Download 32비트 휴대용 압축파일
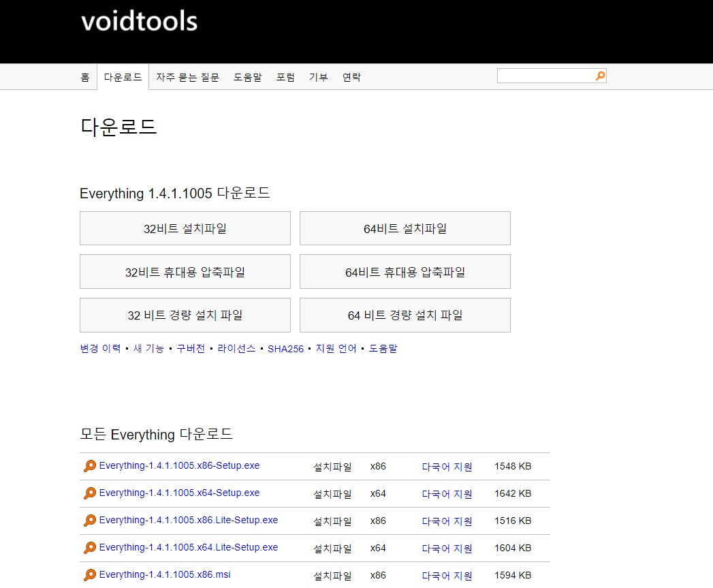This screenshot has width=713, height=588. pos(185,272)
